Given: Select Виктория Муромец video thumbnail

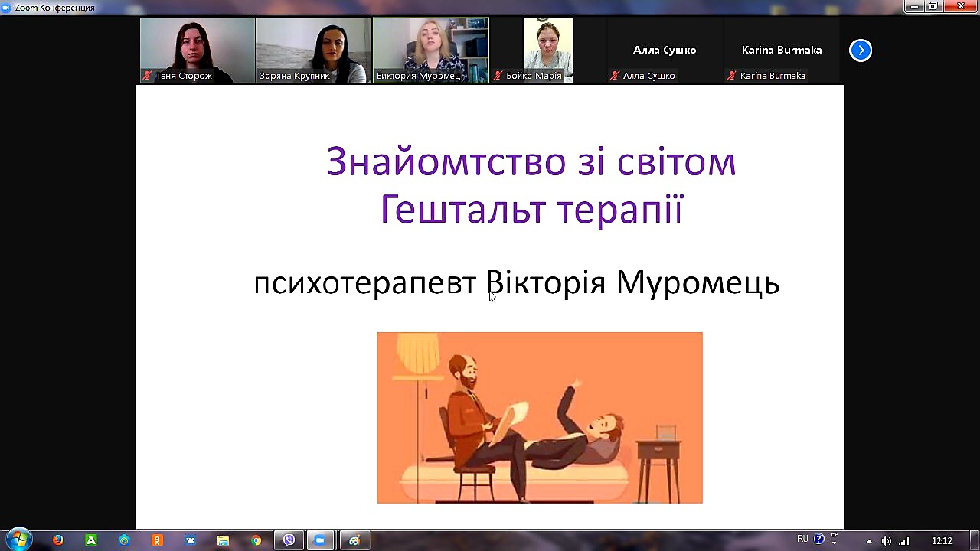Looking at the screenshot, I should [x=430, y=50].
